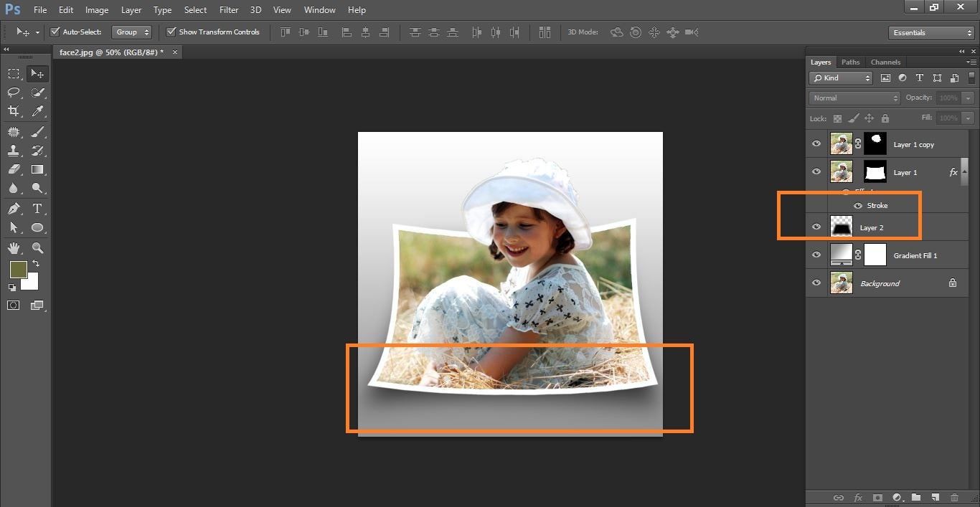980x507 pixels.
Task: Open the Group auto-select dropdown
Action: (x=133, y=32)
